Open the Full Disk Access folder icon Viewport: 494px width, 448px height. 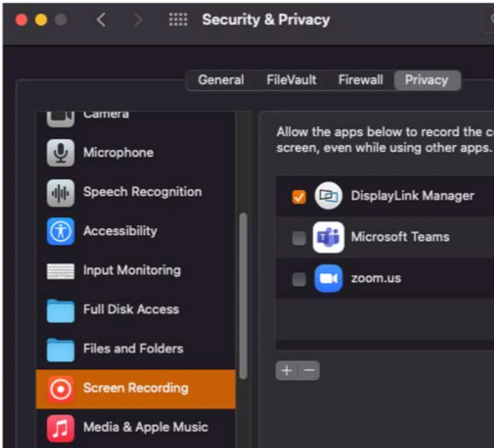coord(61,310)
